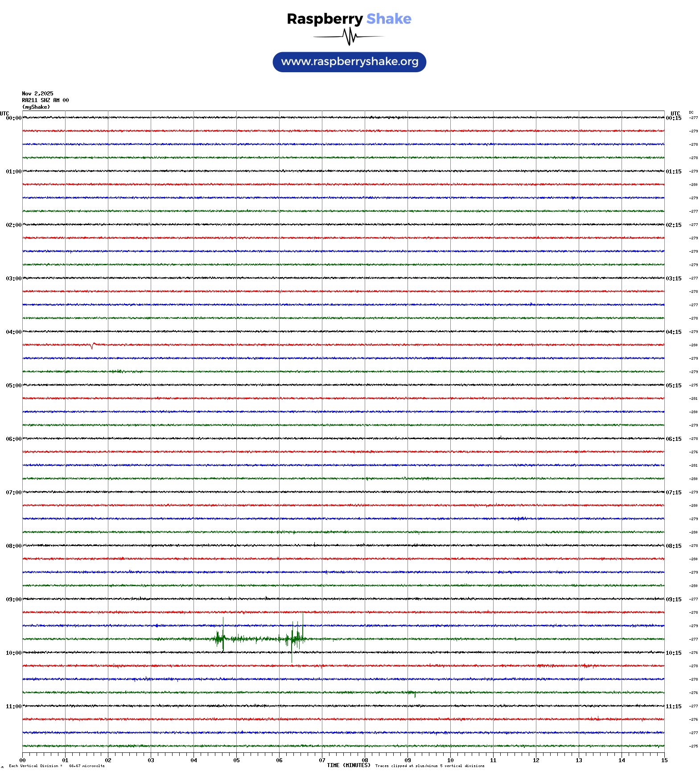Click the Traces clipped footer note

pyautogui.click(x=430, y=766)
